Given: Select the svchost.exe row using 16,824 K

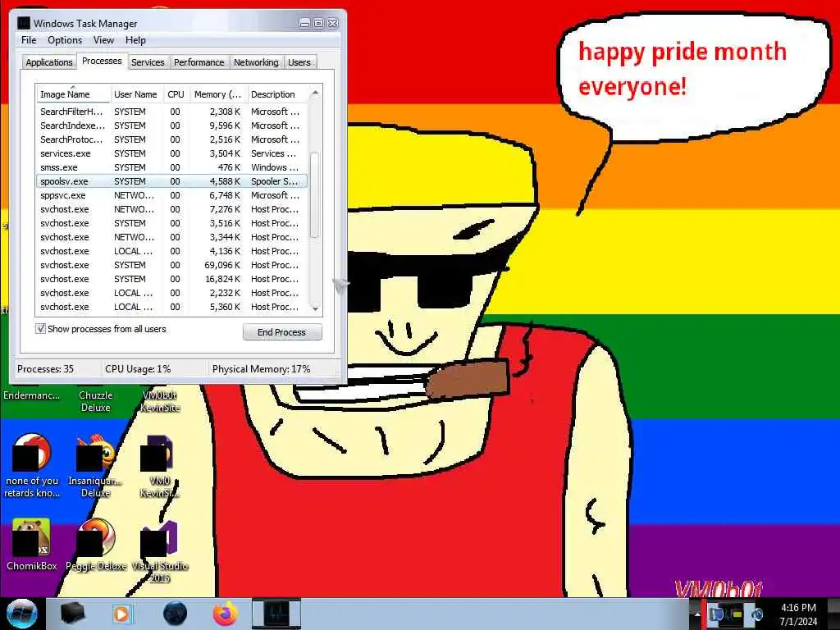Looking at the screenshot, I should pyautogui.click(x=171, y=279).
